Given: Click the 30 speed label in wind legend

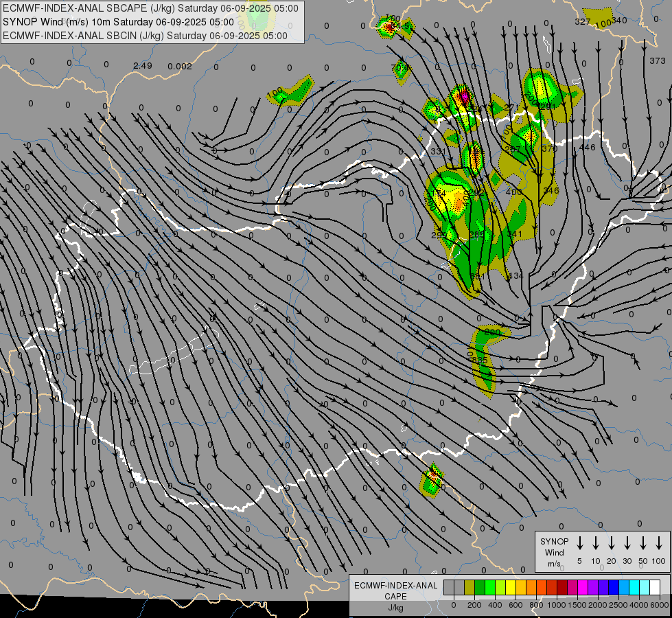Looking at the screenshot, I should pyautogui.click(x=627, y=561).
